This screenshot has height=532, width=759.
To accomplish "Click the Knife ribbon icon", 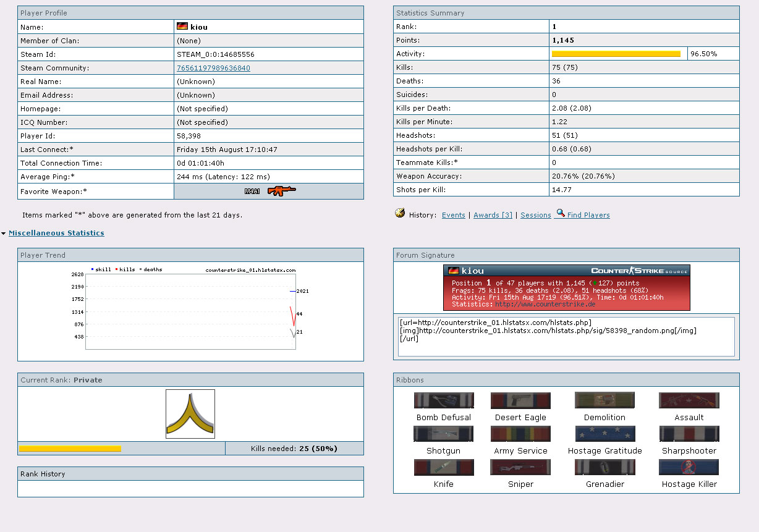I will coord(444,467).
